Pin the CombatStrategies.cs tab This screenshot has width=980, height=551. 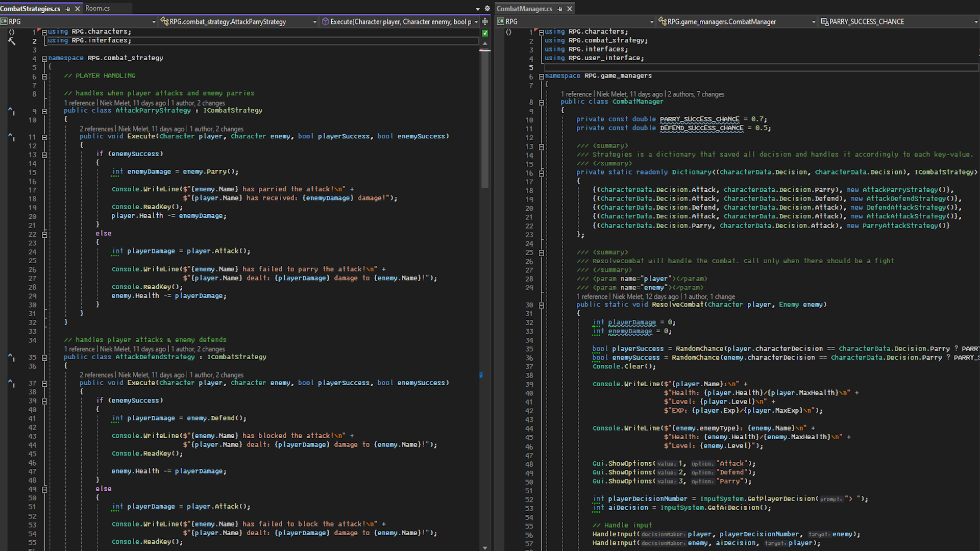(67, 9)
